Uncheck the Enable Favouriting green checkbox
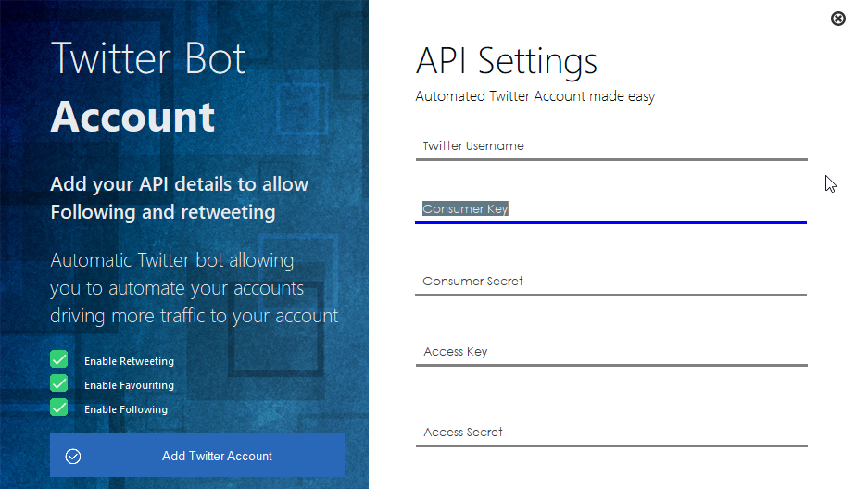Viewport: 868px width, 489px height. pyautogui.click(x=58, y=383)
